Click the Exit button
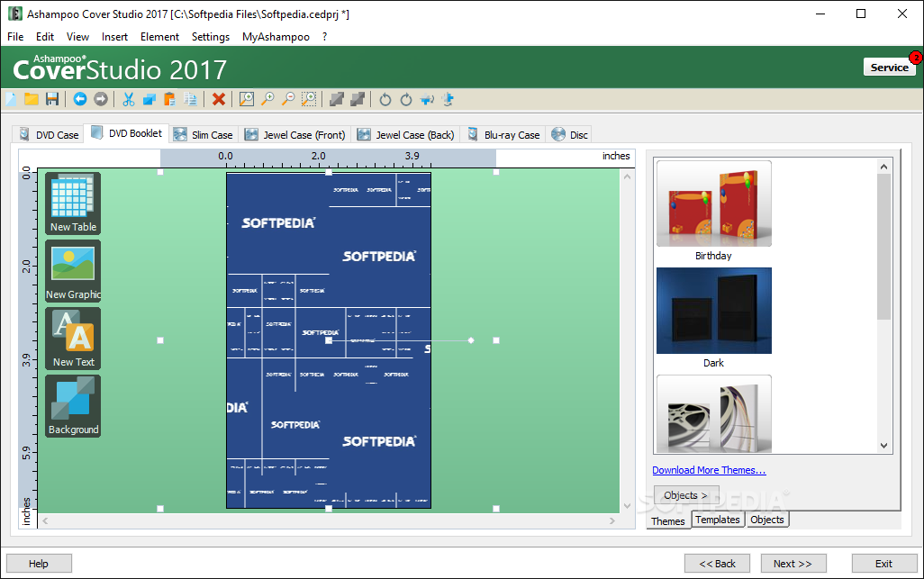 coord(884,564)
